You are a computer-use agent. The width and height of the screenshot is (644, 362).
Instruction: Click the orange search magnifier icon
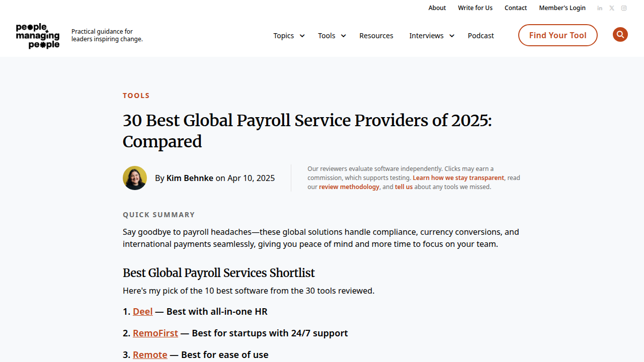pos(620,35)
